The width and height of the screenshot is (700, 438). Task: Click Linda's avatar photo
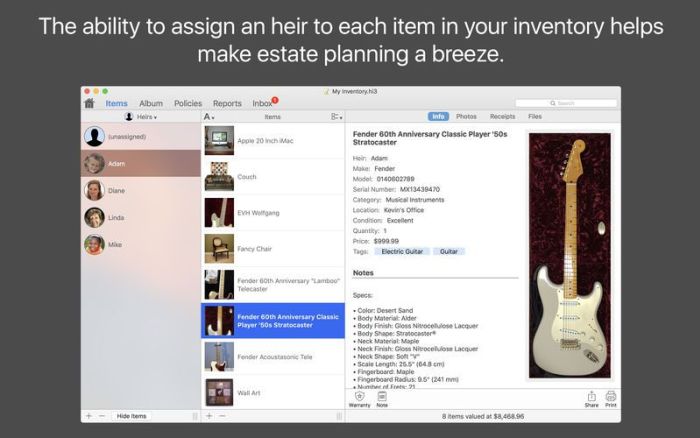click(x=94, y=217)
